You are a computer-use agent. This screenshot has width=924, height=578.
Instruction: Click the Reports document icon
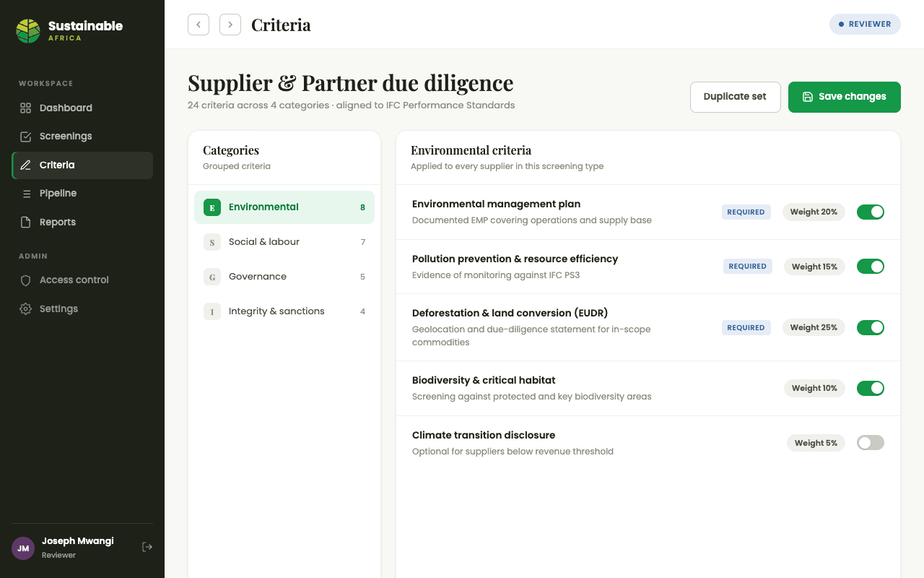click(x=25, y=223)
